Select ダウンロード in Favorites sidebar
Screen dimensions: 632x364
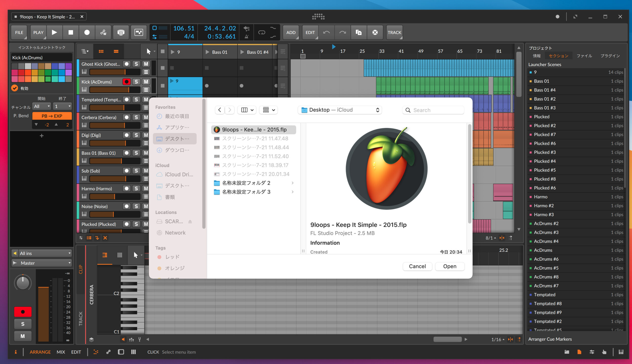pos(175,150)
